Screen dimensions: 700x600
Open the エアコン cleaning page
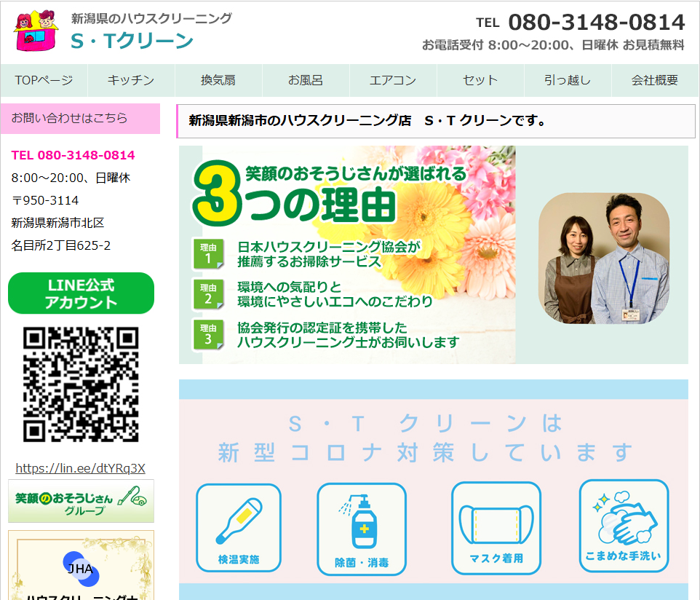pos(393,80)
